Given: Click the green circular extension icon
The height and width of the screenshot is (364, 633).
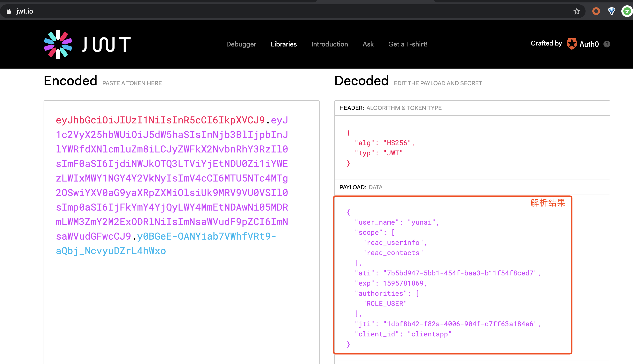Looking at the screenshot, I should click(x=627, y=11).
